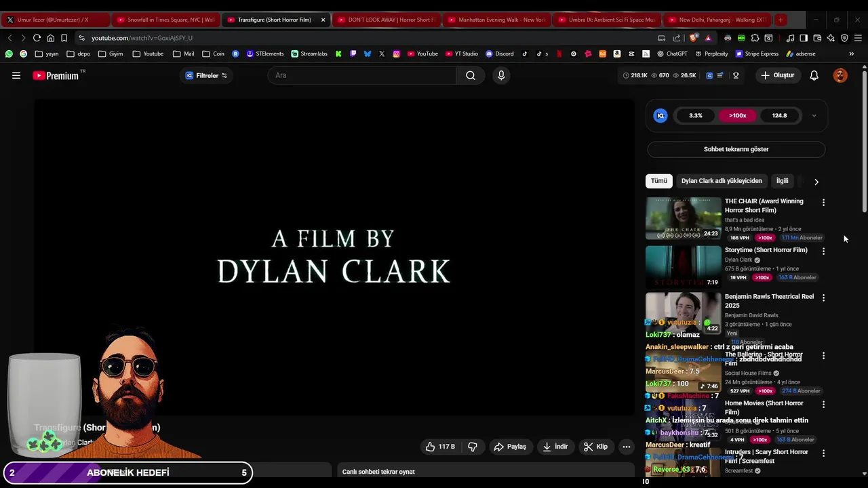
Task: Click the magnifier search button
Action: tap(471, 75)
